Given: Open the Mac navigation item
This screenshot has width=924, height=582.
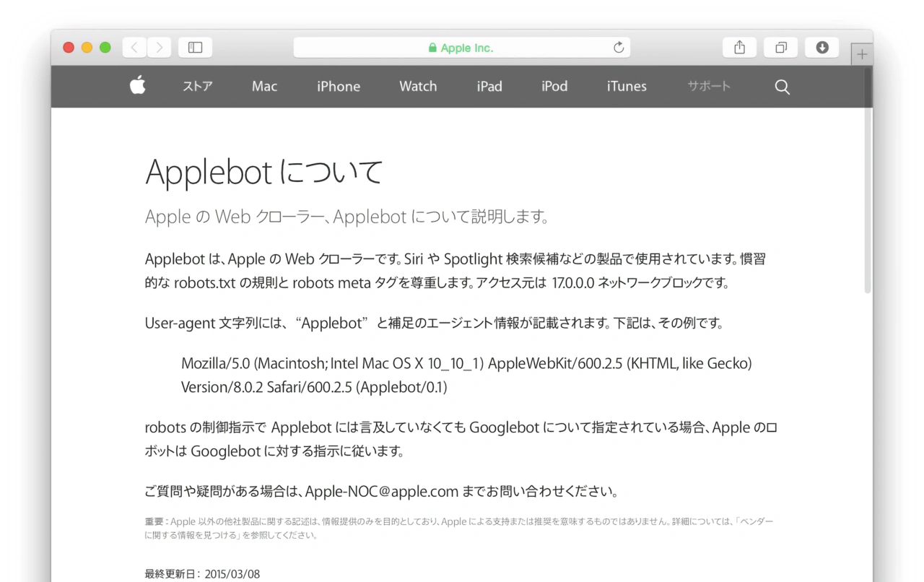Looking at the screenshot, I should pyautogui.click(x=264, y=87).
